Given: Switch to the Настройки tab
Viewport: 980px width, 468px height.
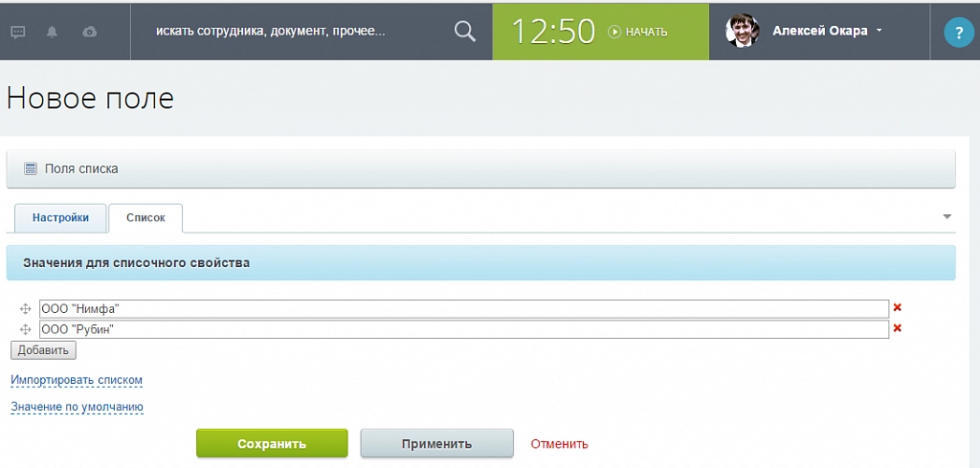Looking at the screenshot, I should click(60, 217).
